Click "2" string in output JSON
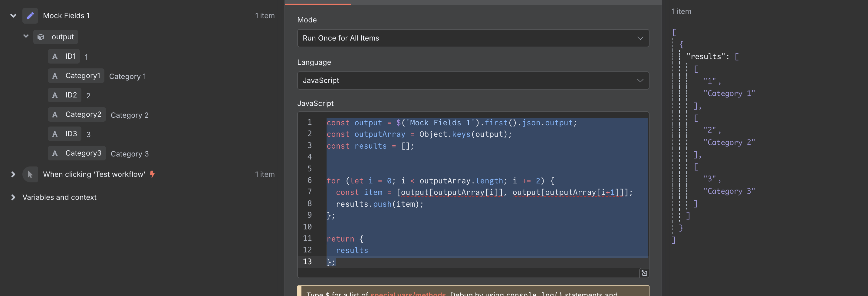This screenshot has width=868, height=296. pos(710,130)
